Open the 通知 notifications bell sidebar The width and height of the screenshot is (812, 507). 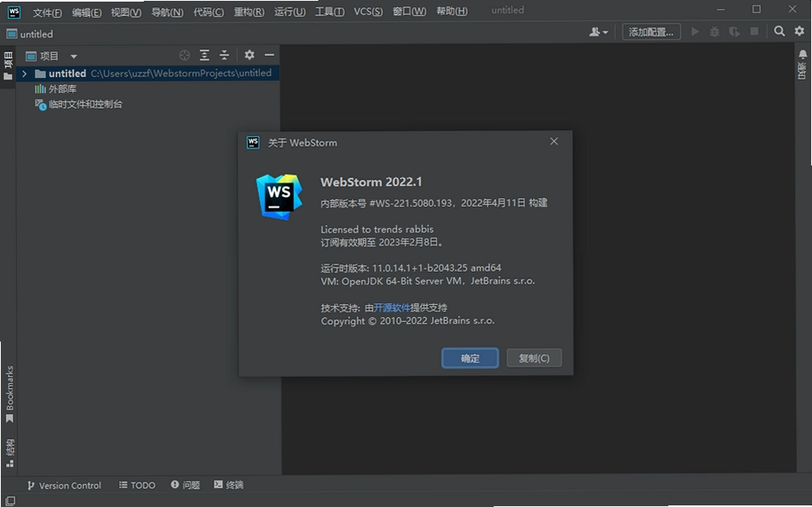pyautogui.click(x=802, y=64)
